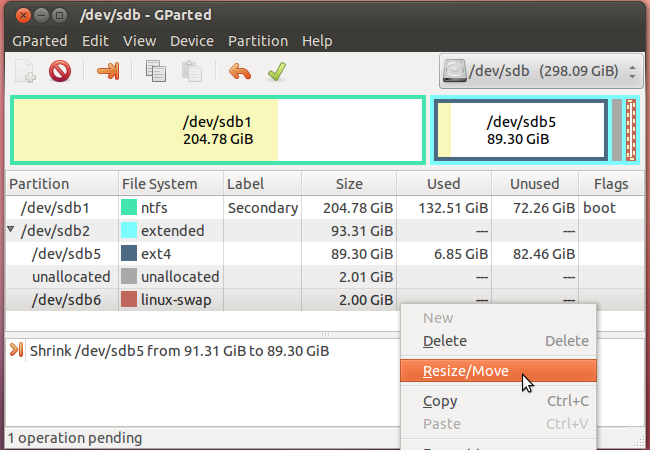The image size is (650, 450).
Task: Click the pending Shrink operation icon
Action: pyautogui.click(x=17, y=350)
